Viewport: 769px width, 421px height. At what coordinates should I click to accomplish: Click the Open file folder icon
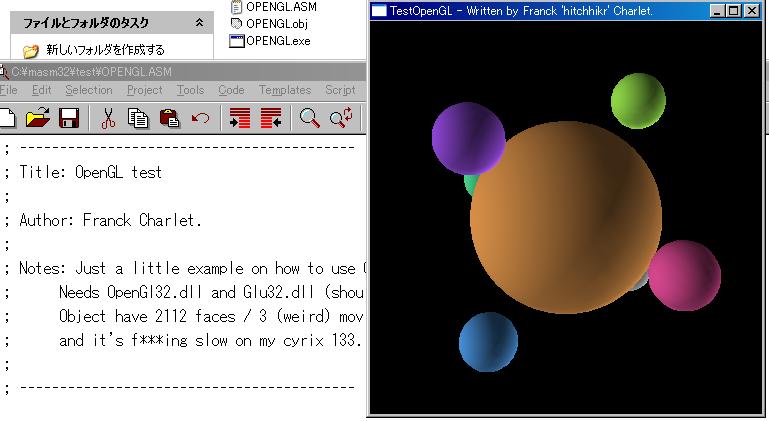(37, 118)
